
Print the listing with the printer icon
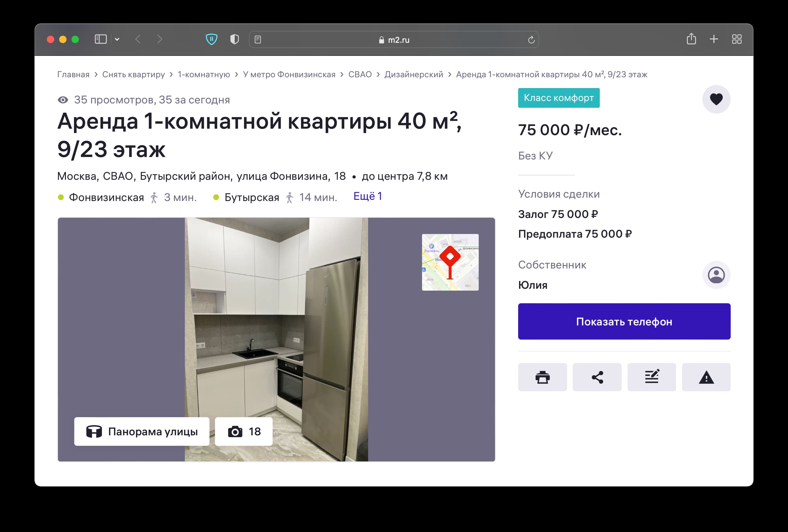click(542, 377)
